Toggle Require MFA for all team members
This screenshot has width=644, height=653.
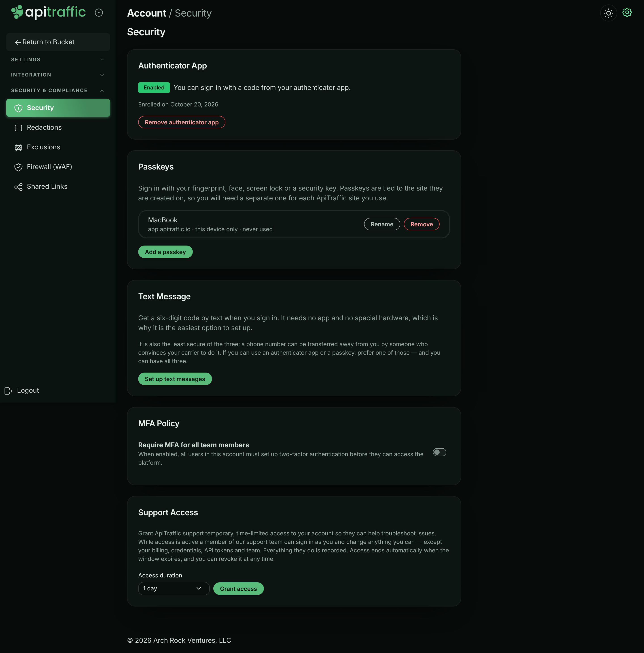pyautogui.click(x=439, y=452)
